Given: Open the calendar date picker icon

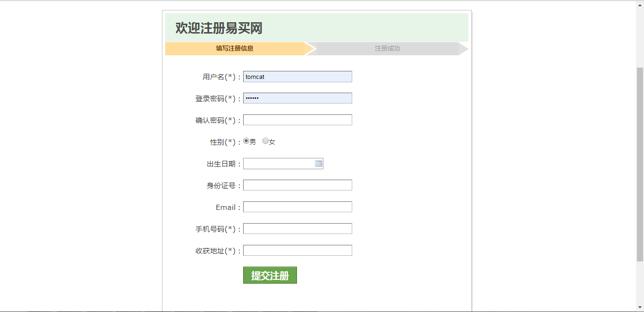Looking at the screenshot, I should 319,164.
